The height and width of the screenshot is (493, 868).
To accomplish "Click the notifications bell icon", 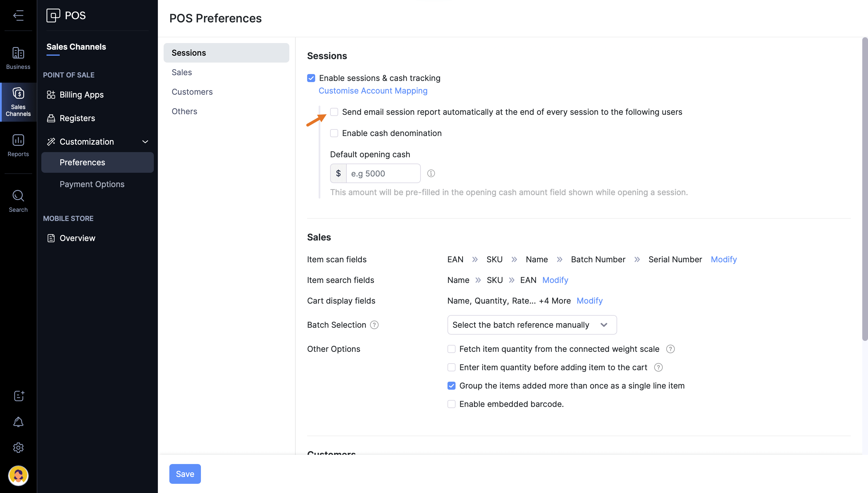I will (18, 422).
